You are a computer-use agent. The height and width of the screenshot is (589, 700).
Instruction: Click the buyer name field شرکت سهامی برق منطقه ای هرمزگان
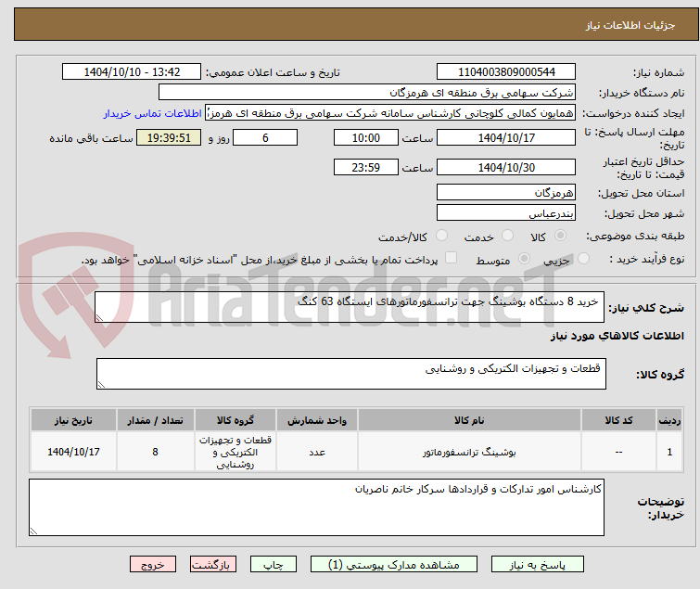coord(367,93)
